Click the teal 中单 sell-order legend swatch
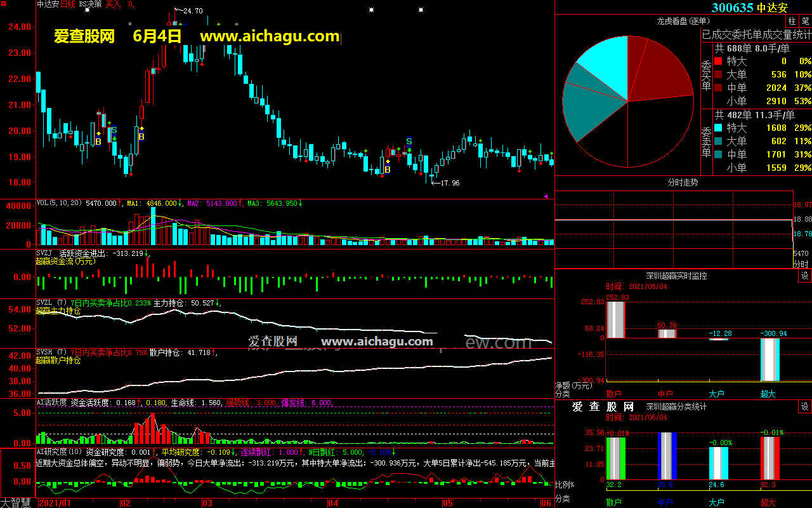Viewport: 812px width, 508px height. (718, 154)
